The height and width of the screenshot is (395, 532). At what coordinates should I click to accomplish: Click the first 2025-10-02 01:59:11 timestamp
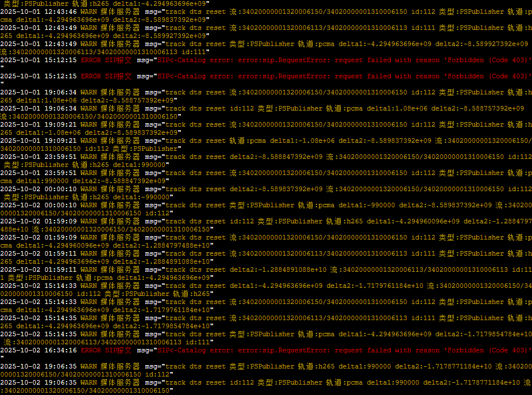(x=39, y=253)
